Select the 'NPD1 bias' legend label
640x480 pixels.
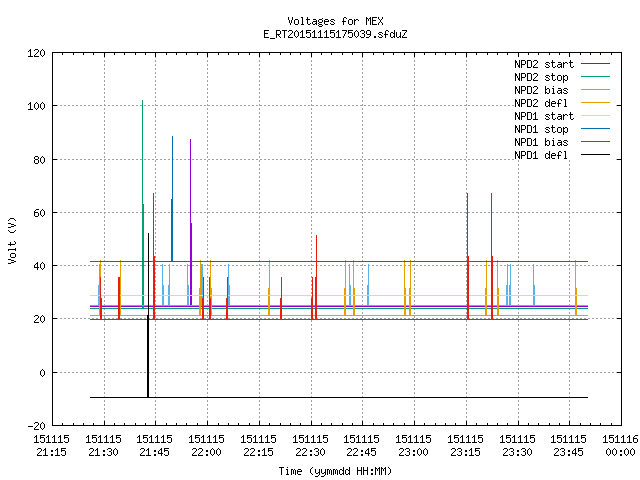541,142
